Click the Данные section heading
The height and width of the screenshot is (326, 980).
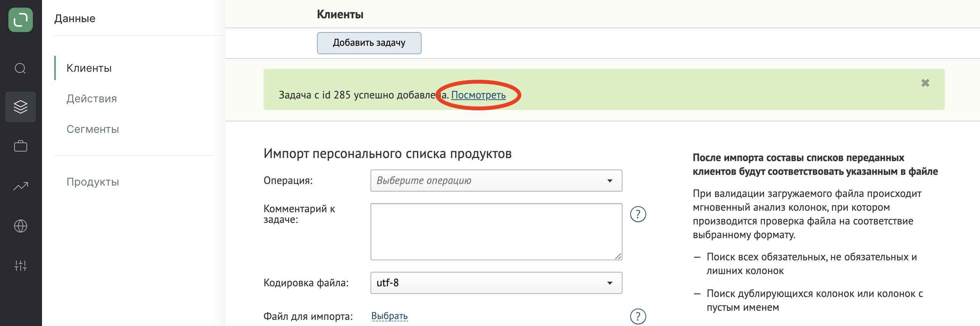(x=75, y=18)
